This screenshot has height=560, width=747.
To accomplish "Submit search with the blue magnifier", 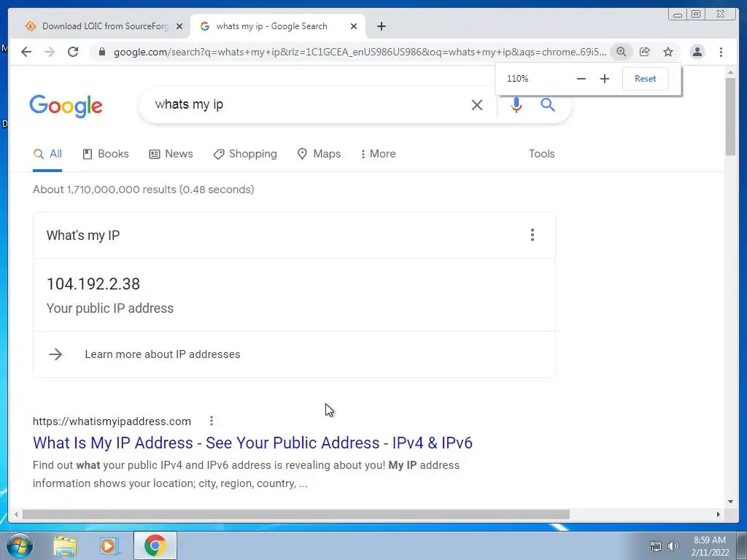I will [x=548, y=105].
